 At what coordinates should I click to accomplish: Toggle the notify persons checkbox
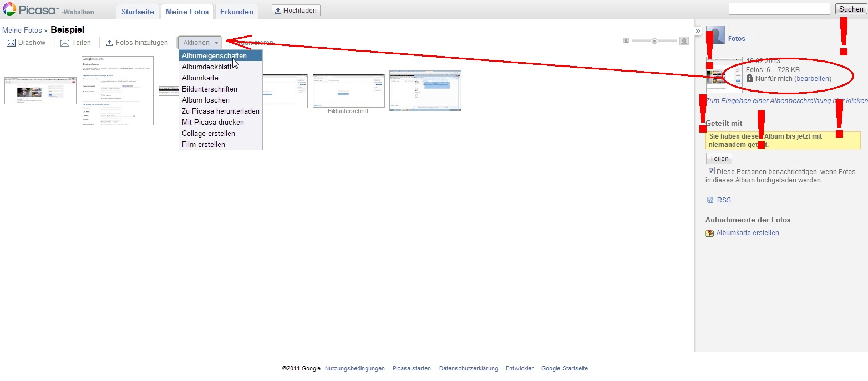[711, 171]
